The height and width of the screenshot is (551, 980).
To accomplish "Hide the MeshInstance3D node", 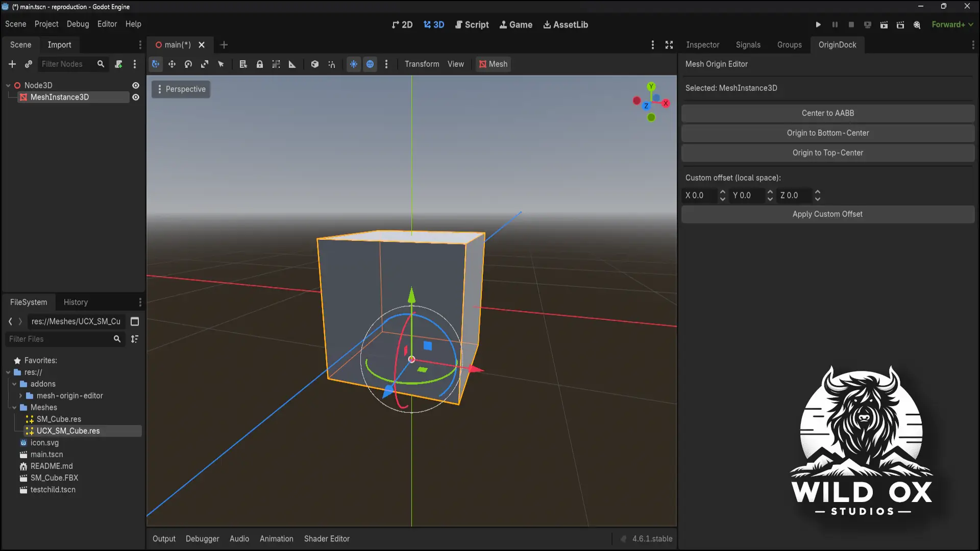I will [136, 97].
